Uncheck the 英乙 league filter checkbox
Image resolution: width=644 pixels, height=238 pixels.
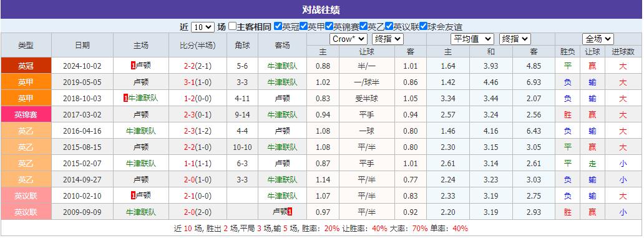(363, 26)
